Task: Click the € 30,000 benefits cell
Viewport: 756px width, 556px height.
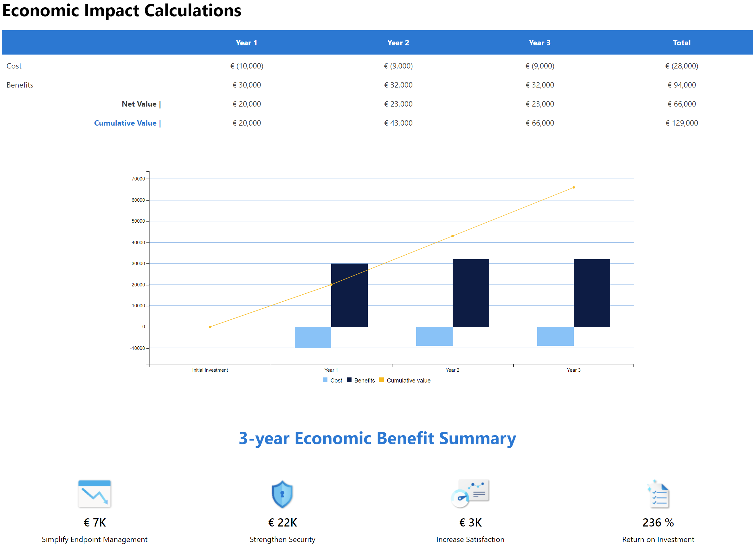Action: [247, 85]
